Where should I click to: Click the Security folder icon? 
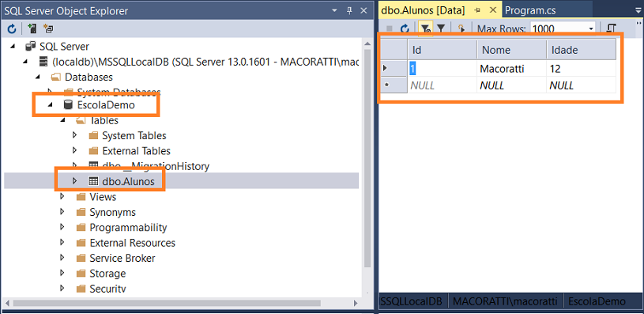81,289
